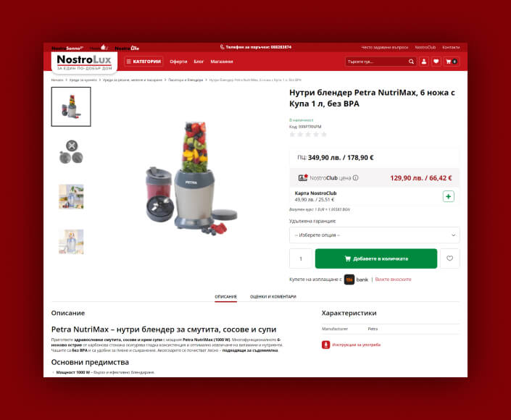Add NostroClub card with green plus button
The image size is (511, 420).
tap(449, 196)
